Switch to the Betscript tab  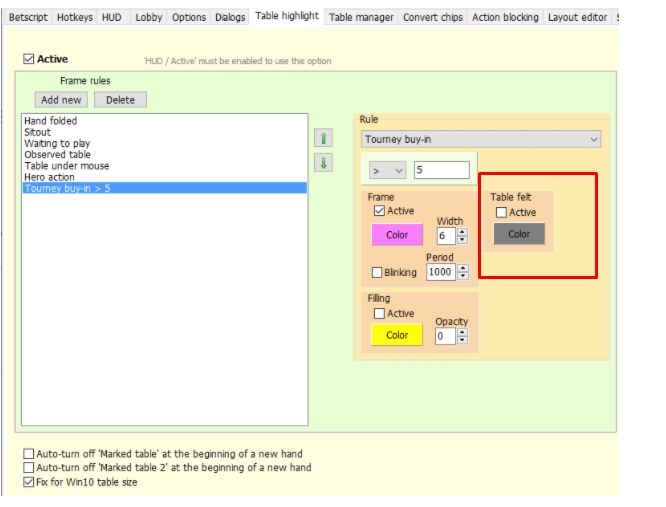pos(28,17)
